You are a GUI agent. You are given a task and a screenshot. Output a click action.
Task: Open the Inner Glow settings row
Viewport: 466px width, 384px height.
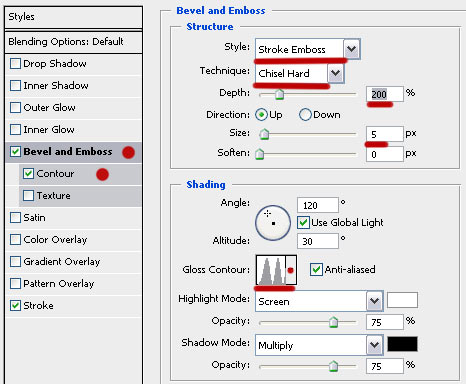pyautogui.click(x=74, y=129)
